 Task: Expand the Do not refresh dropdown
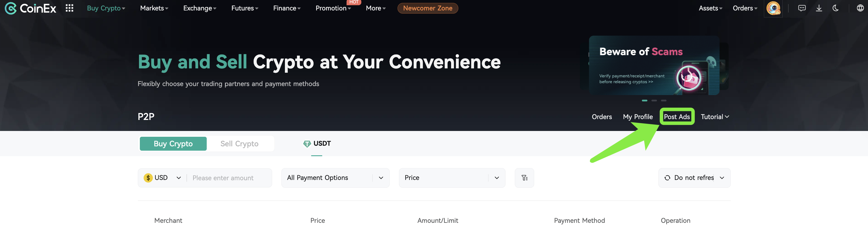pyautogui.click(x=694, y=178)
